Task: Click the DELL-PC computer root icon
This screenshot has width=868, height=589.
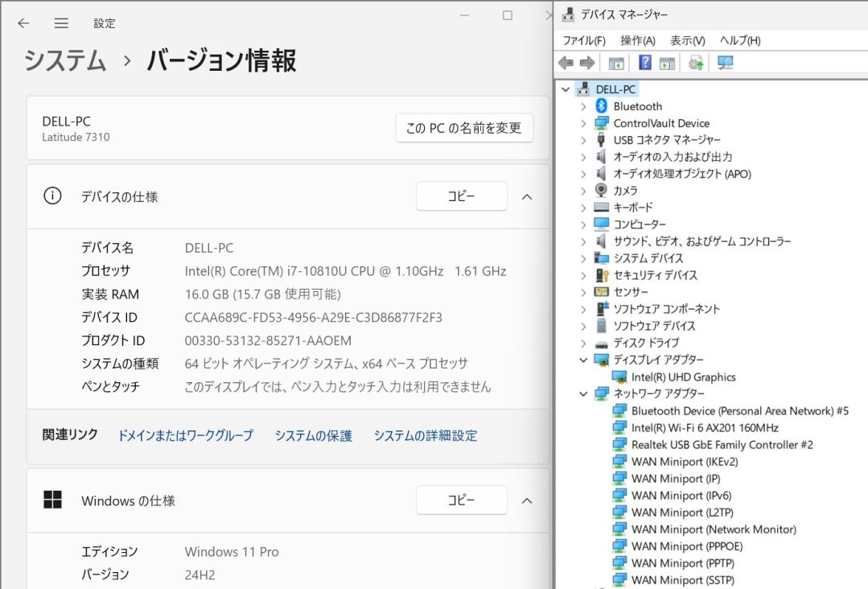Action: coord(583,89)
